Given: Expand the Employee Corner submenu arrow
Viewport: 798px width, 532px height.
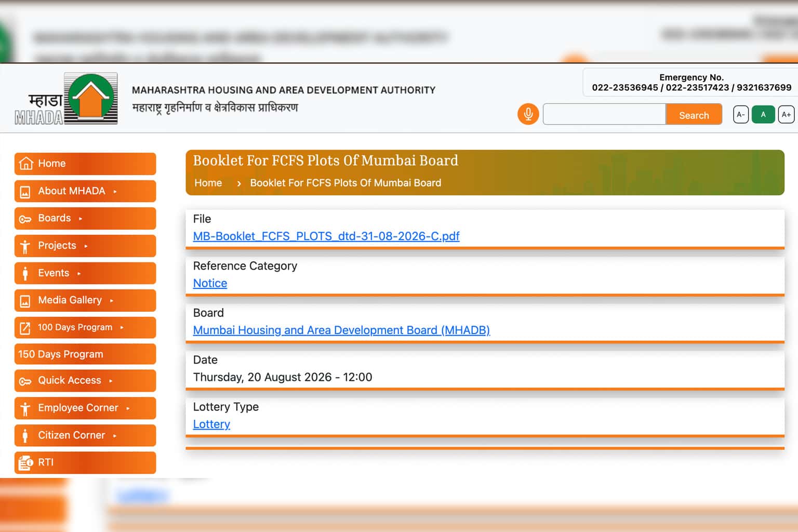Looking at the screenshot, I should [128, 408].
